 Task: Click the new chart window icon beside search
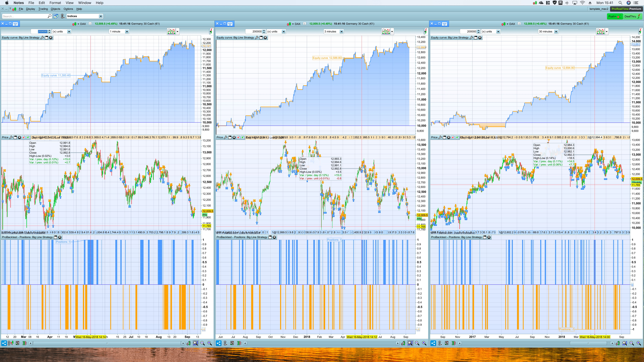(x=56, y=16)
